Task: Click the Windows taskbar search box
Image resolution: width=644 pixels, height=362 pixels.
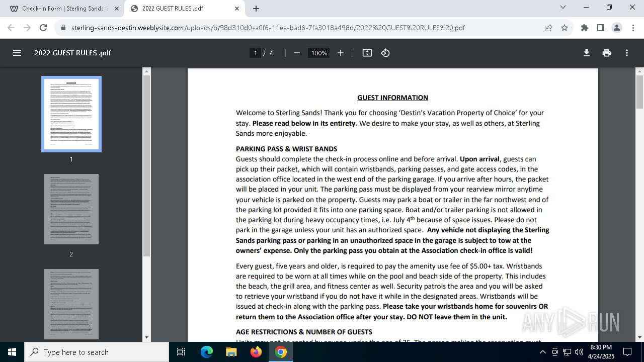Action: click(x=97, y=352)
